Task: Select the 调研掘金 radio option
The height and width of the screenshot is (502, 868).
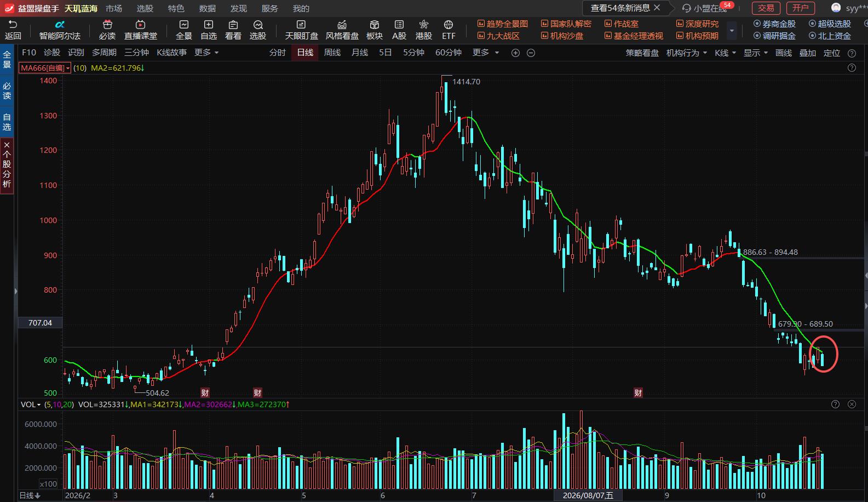Action: 774,36
